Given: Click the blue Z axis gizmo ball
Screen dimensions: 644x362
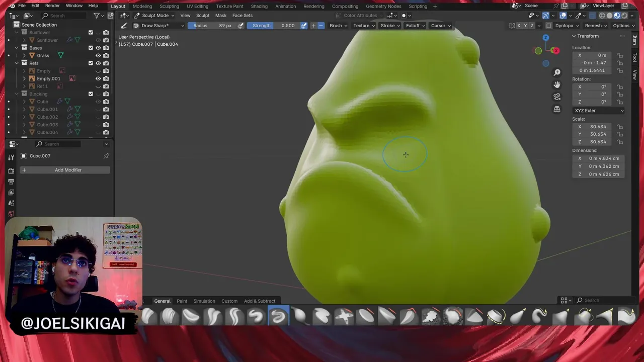Looking at the screenshot, I should [x=545, y=38].
